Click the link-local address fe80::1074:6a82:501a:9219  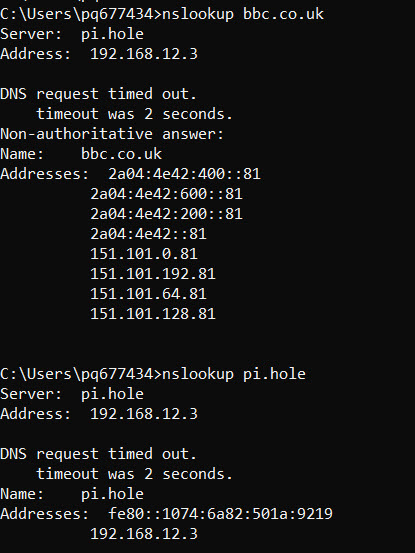pos(220,514)
